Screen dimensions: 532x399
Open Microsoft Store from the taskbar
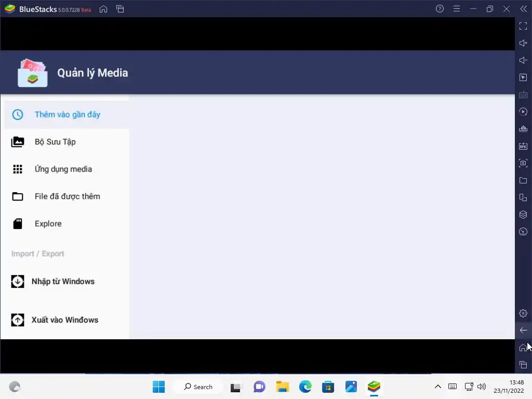328,387
